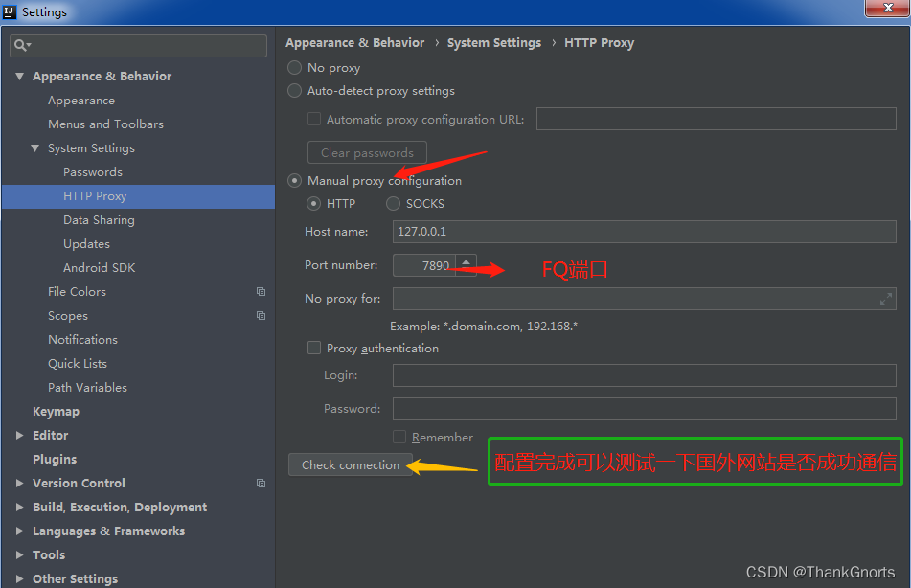The image size is (911, 588).
Task: Expand the Tools section
Action: coord(19,554)
